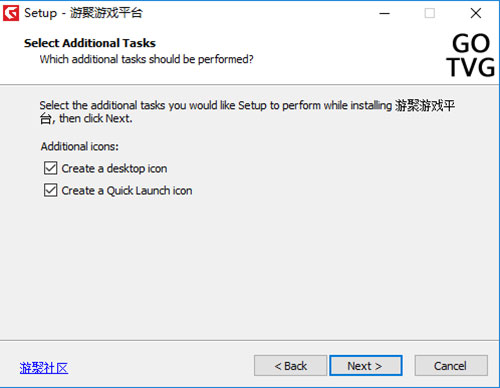The image size is (500, 388).
Task: Cancel the installation
Action: click(x=451, y=366)
